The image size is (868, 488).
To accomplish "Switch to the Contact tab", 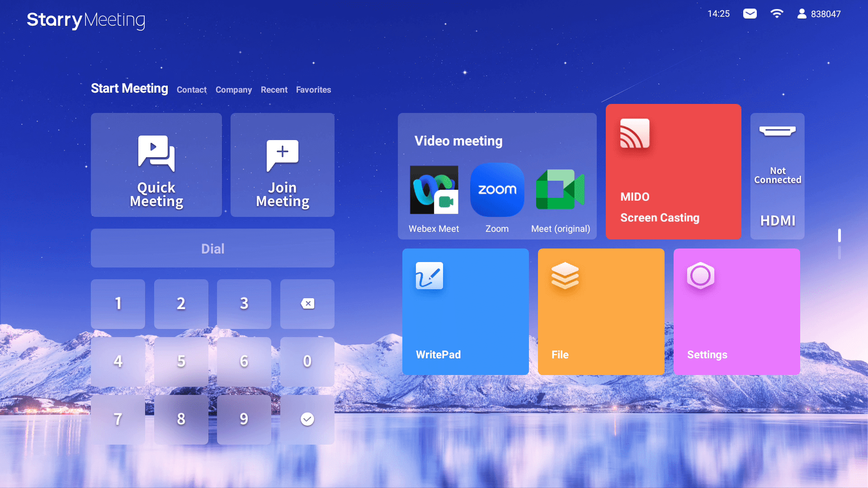I will [192, 90].
